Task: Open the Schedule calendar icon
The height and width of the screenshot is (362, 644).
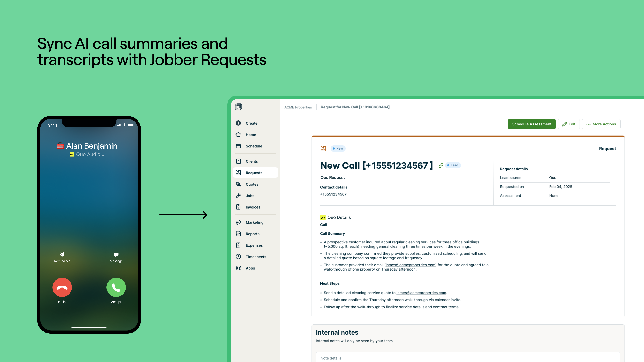Action: click(238, 146)
